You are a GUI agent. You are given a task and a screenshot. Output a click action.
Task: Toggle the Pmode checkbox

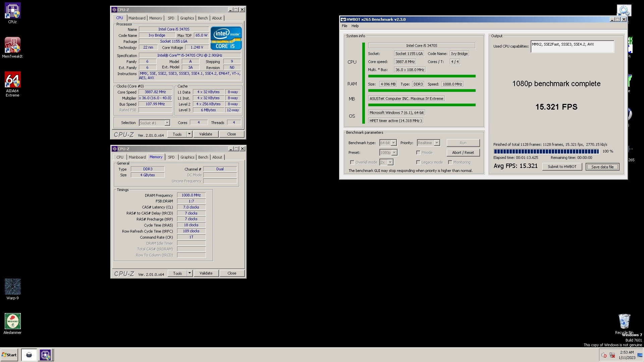[418, 153]
